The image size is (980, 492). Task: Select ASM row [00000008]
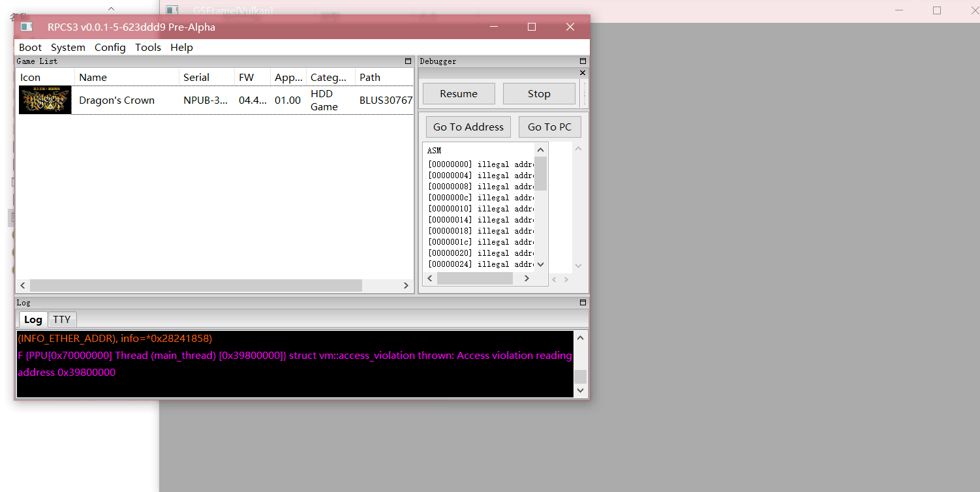(x=480, y=187)
